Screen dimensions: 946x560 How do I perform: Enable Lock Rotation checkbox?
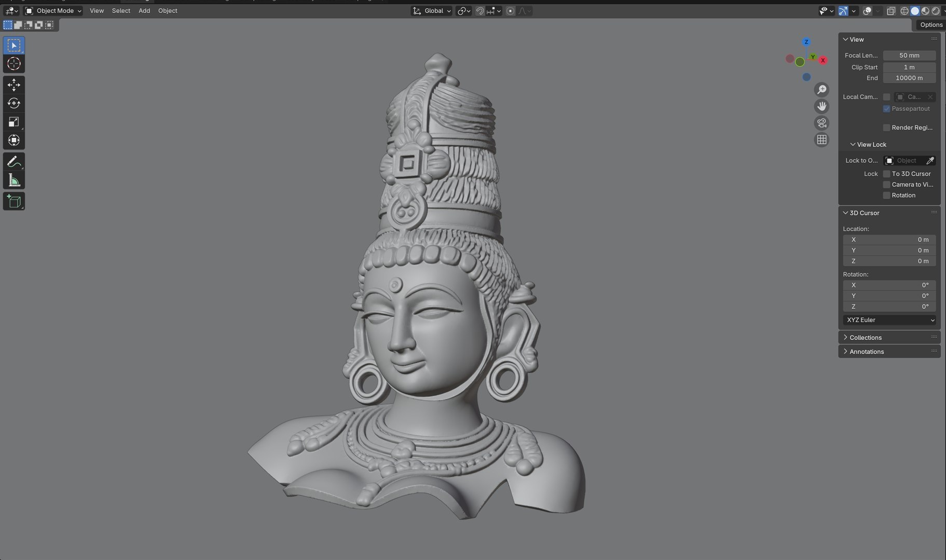point(886,195)
